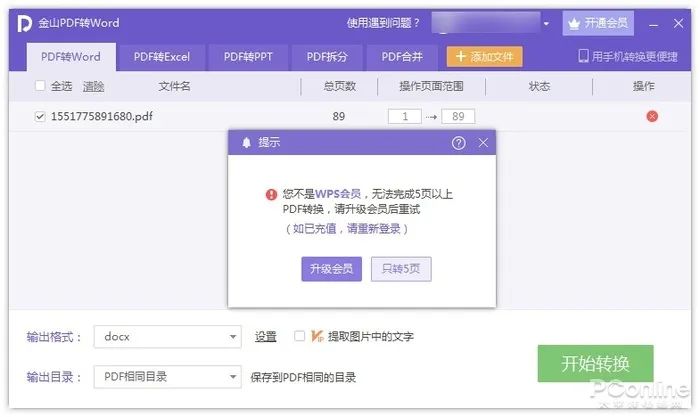Click the 总页数 column header
The image size is (700, 417).
pos(340,86)
